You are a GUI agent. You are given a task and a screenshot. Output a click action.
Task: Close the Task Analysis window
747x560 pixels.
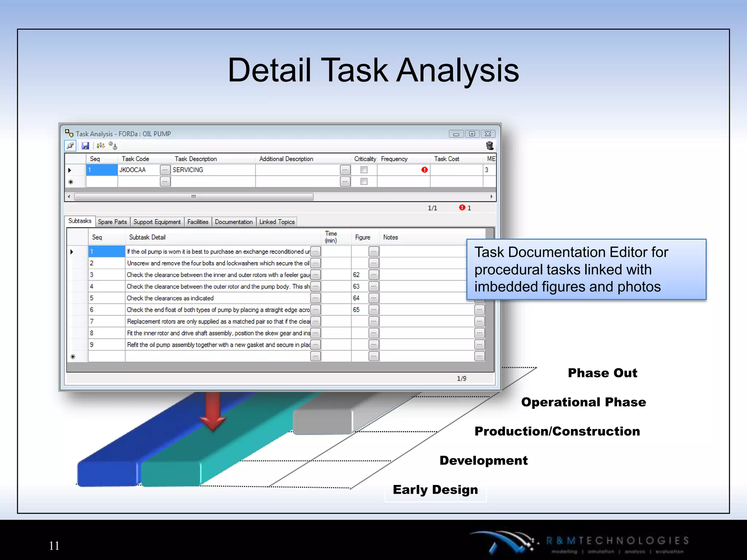[x=488, y=134]
